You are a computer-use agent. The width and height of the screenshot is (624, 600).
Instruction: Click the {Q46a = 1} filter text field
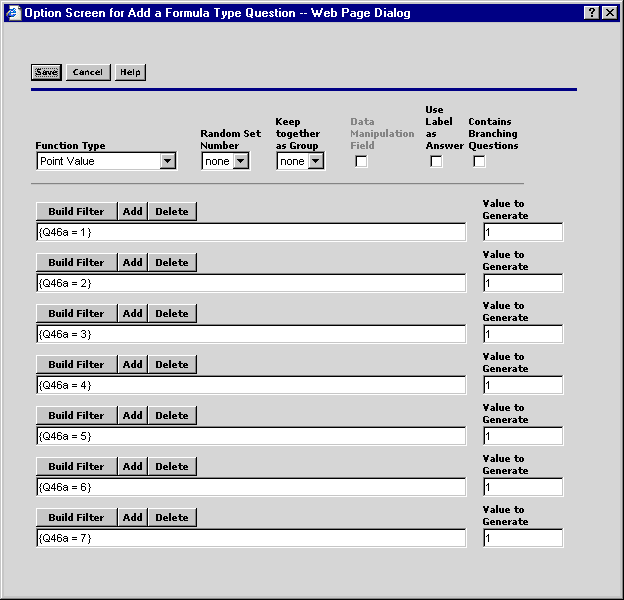(250, 232)
